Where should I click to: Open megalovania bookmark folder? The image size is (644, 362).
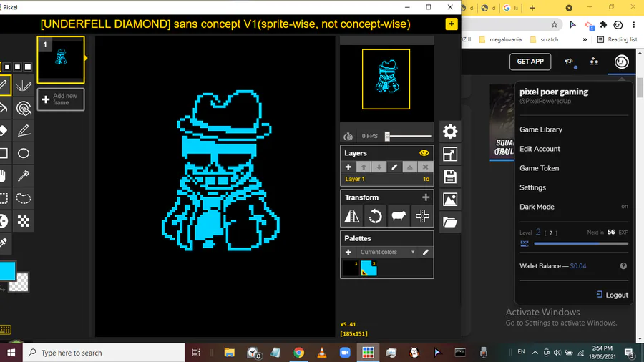[501, 40]
